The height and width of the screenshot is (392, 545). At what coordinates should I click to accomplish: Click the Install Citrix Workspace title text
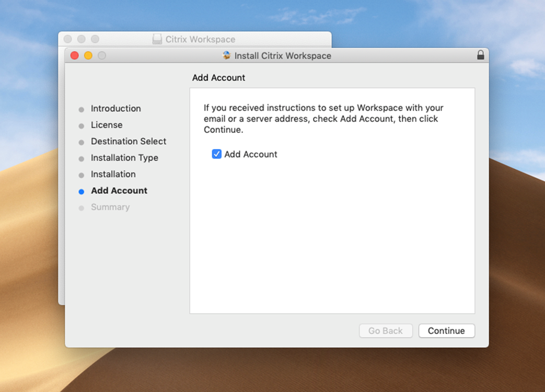(x=283, y=55)
